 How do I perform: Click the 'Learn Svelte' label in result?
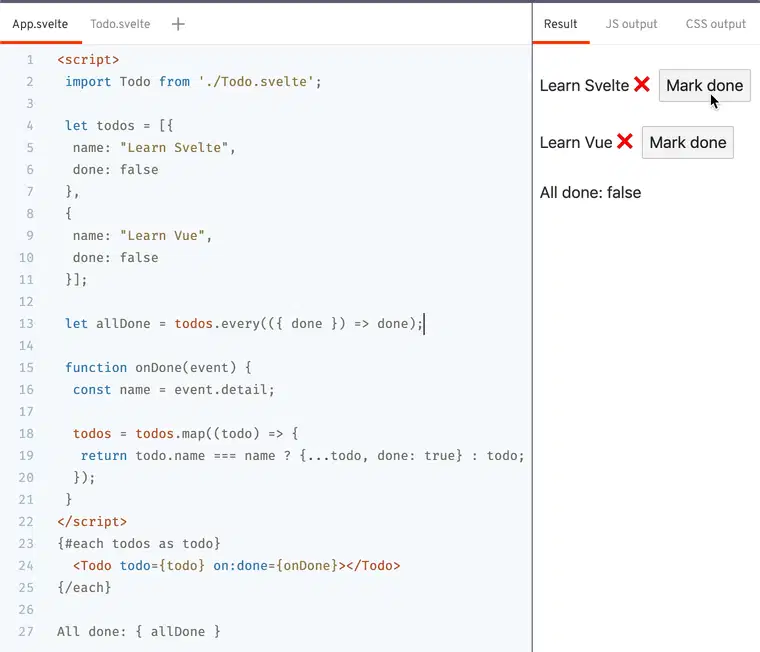584,86
